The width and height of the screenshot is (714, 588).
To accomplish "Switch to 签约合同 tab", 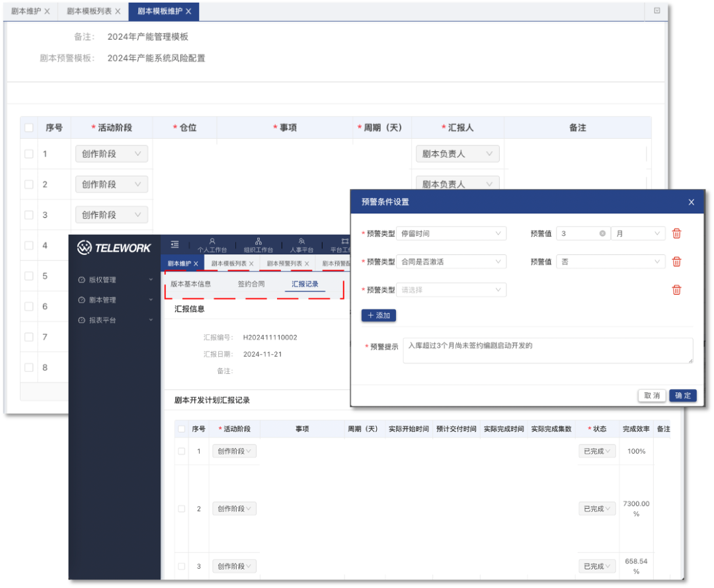I will click(251, 284).
